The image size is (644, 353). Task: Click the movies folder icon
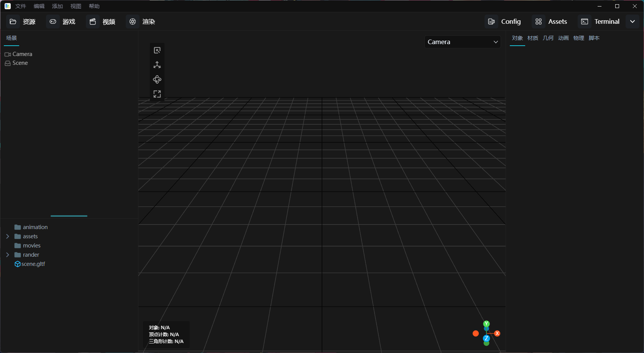point(18,246)
